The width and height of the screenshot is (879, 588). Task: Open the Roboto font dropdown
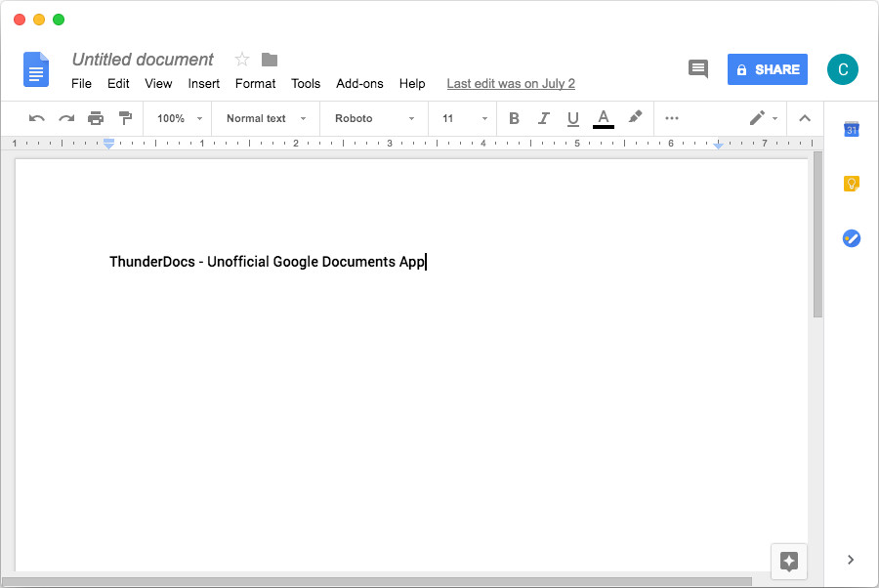pos(374,118)
